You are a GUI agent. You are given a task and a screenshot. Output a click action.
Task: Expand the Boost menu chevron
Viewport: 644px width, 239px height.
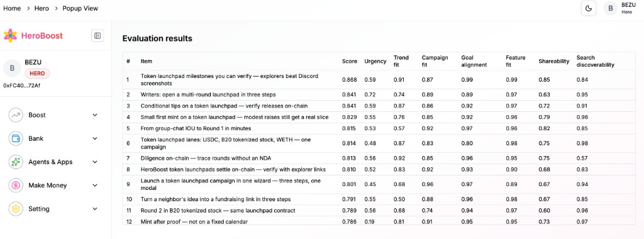(95, 115)
